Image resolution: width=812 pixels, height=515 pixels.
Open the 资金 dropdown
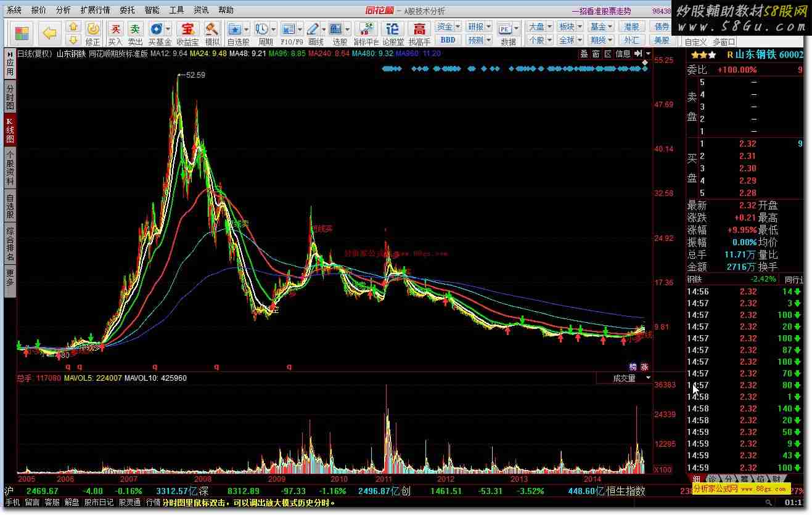(x=448, y=26)
